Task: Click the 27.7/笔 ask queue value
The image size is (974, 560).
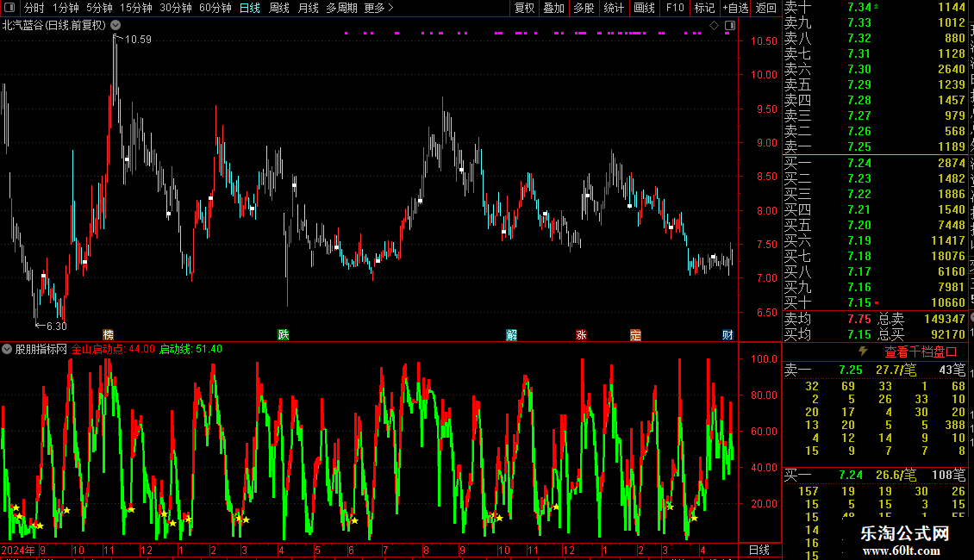Action: (x=896, y=370)
